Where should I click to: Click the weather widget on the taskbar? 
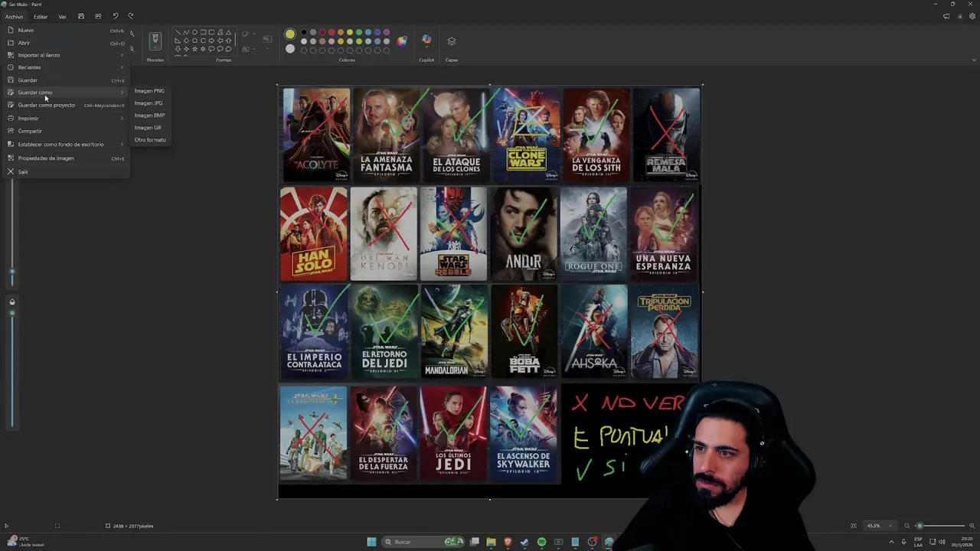pyautogui.click(x=28, y=542)
